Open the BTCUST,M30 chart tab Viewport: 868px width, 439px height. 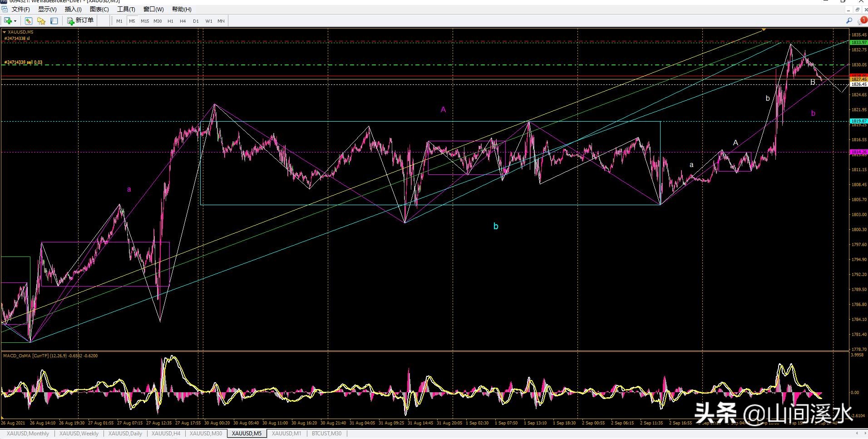(x=327, y=434)
